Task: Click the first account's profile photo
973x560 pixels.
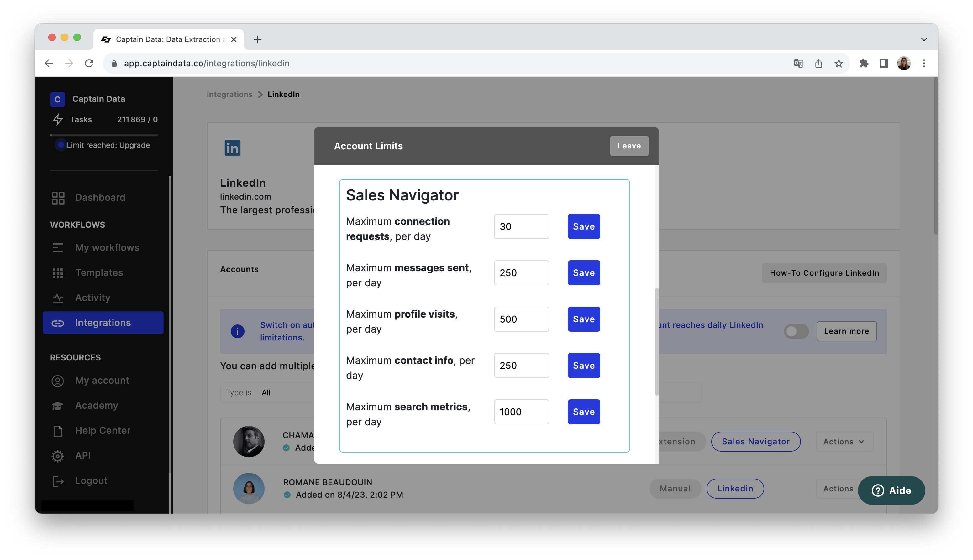Action: [249, 441]
